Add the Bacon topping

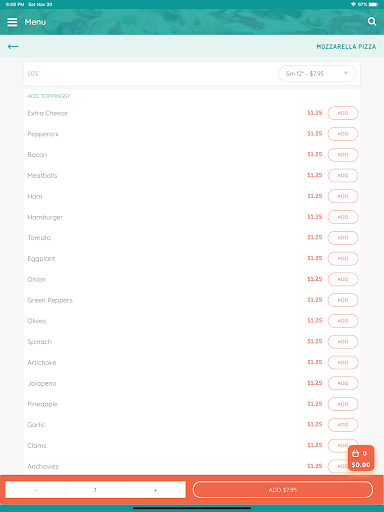pyautogui.click(x=343, y=155)
